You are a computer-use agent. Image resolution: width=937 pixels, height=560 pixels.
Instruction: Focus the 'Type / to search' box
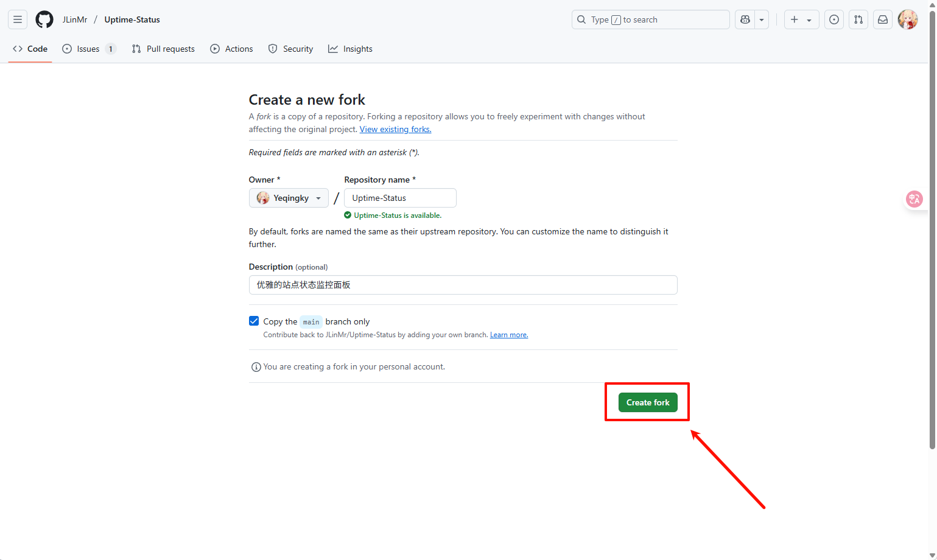pyautogui.click(x=650, y=19)
